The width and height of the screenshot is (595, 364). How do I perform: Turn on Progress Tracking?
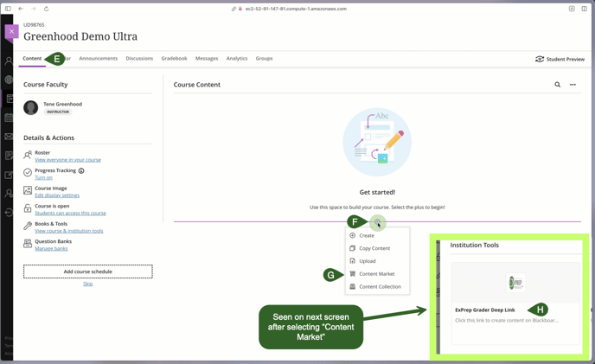point(43,177)
